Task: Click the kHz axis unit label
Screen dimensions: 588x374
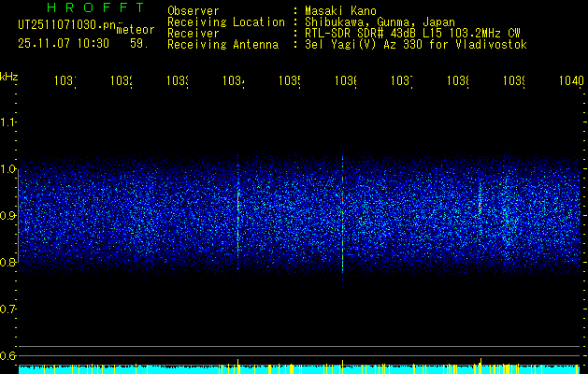Action: pyautogui.click(x=8, y=76)
